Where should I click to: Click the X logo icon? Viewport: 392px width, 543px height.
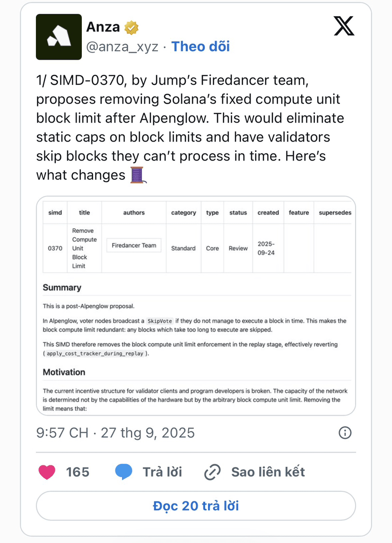click(344, 26)
